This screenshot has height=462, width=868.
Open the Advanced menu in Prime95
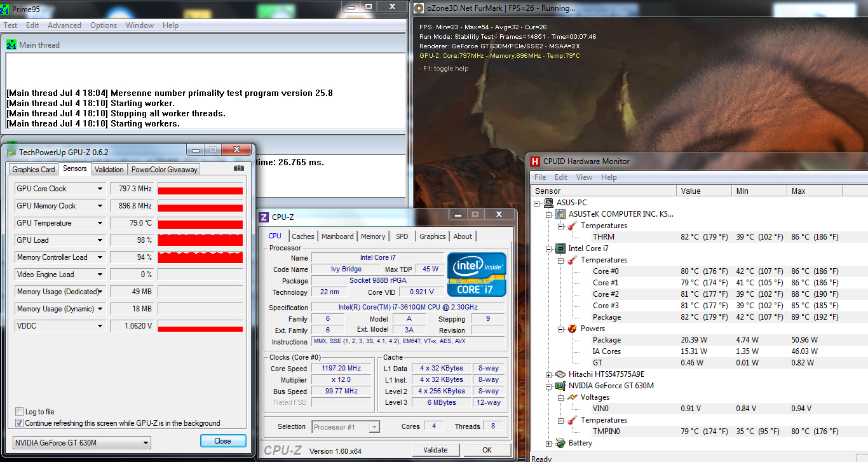64,25
